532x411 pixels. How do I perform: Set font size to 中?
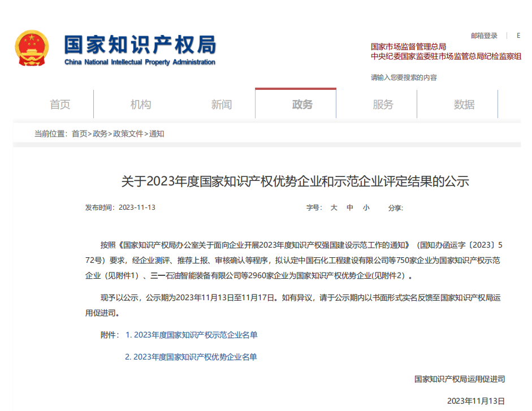click(350, 207)
